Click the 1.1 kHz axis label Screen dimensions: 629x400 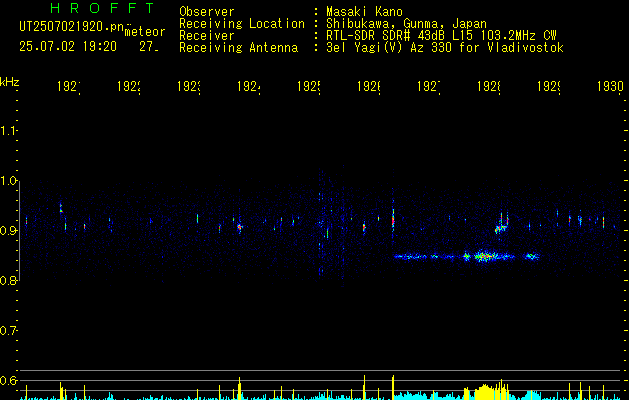click(x=8, y=131)
